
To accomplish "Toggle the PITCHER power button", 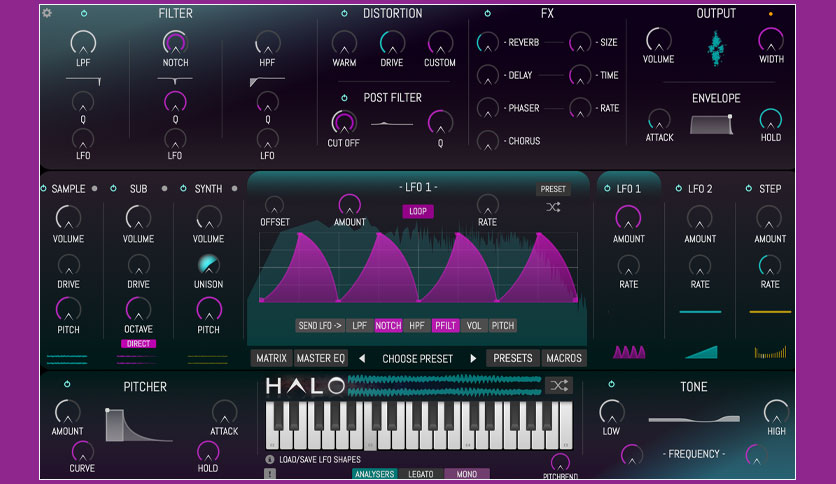I will (x=67, y=384).
